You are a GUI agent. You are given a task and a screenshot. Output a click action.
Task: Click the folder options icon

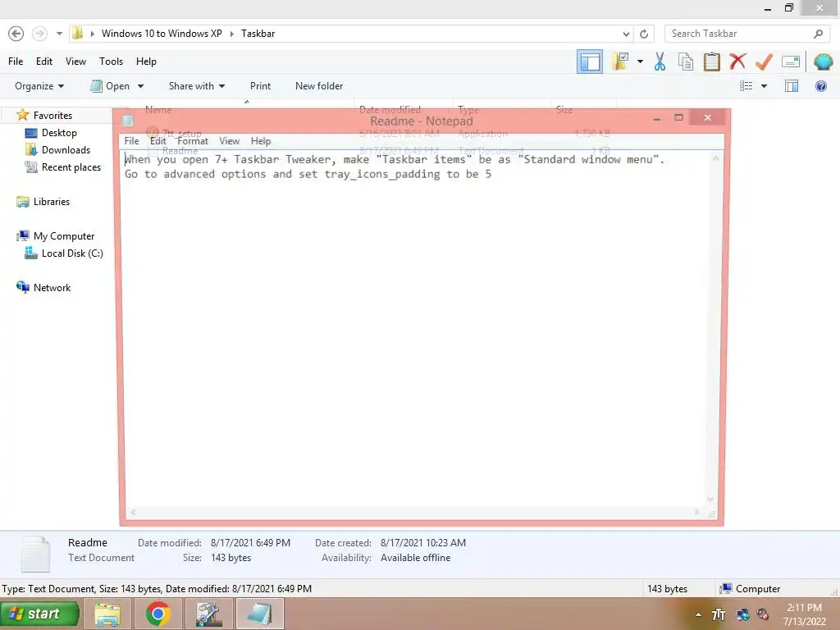[x=620, y=62]
